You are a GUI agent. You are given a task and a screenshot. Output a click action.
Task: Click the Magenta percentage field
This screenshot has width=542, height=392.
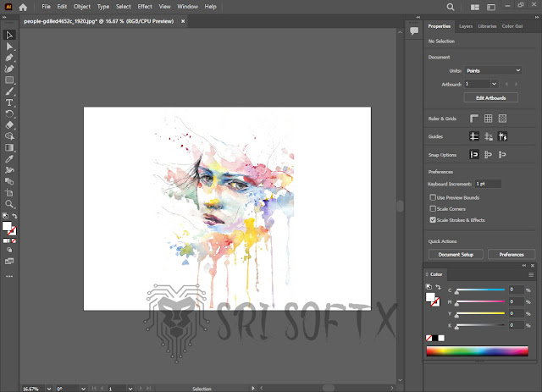(x=516, y=301)
